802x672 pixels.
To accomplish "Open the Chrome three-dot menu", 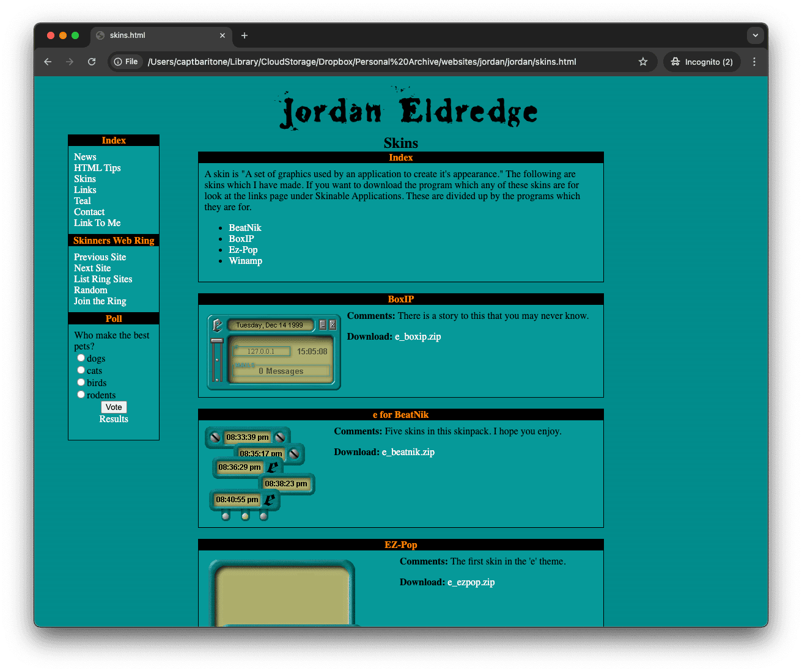I will pyautogui.click(x=754, y=62).
